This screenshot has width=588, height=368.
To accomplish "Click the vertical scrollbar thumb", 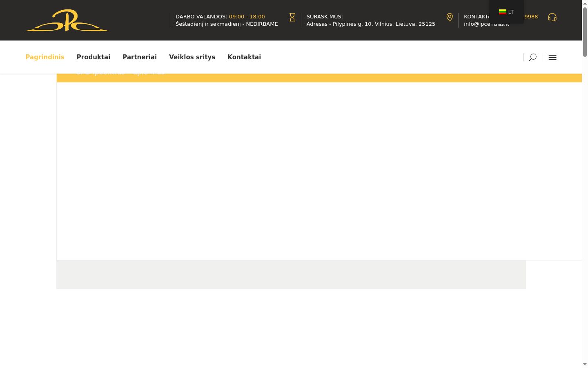I will [x=585, y=32].
